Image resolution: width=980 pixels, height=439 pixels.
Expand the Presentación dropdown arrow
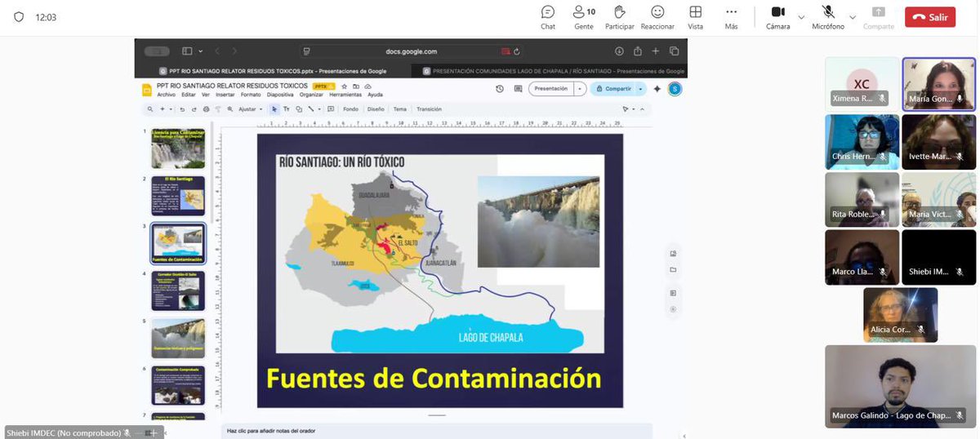(x=580, y=89)
